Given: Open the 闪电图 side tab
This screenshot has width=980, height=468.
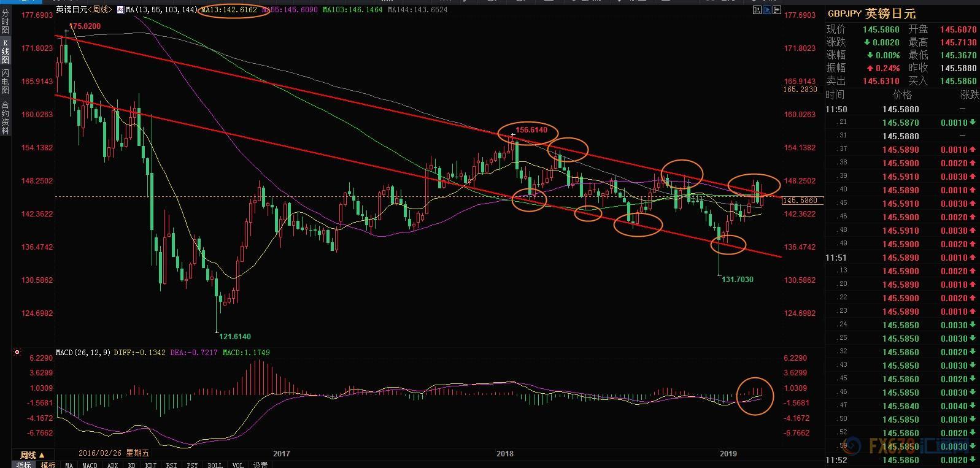Looking at the screenshot, I should [6, 82].
